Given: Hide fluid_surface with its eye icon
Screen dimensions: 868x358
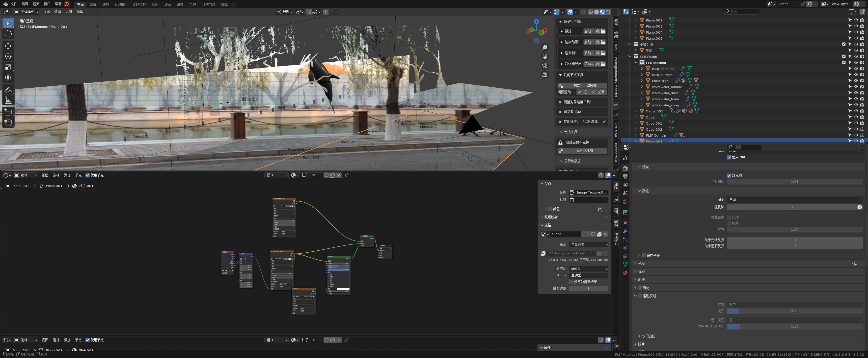Looking at the screenshot, I should click(x=856, y=75).
